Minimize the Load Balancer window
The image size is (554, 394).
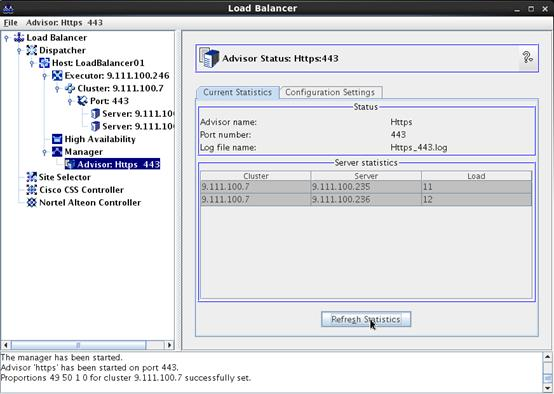point(517,9)
